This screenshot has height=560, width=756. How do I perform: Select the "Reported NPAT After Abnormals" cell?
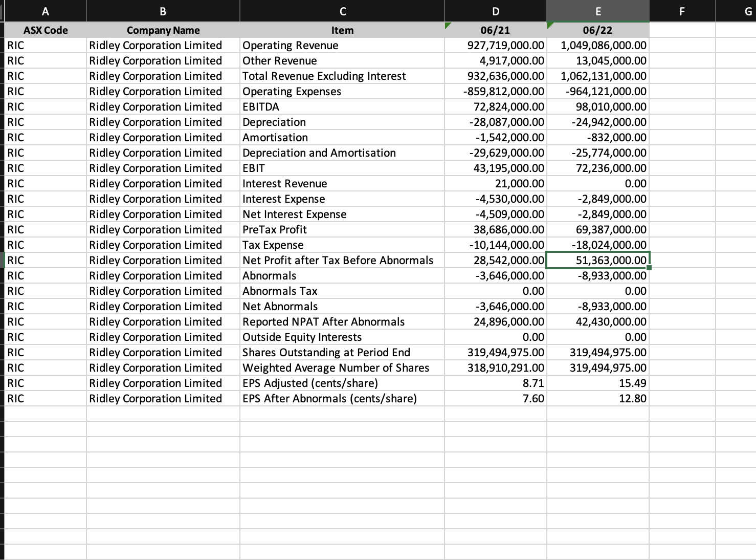[x=342, y=322]
